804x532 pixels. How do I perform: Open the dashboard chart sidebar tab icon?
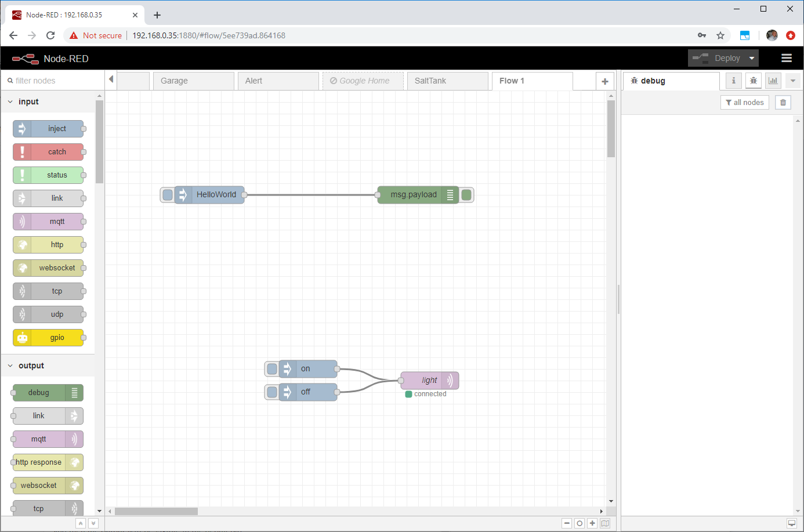pyautogui.click(x=773, y=81)
